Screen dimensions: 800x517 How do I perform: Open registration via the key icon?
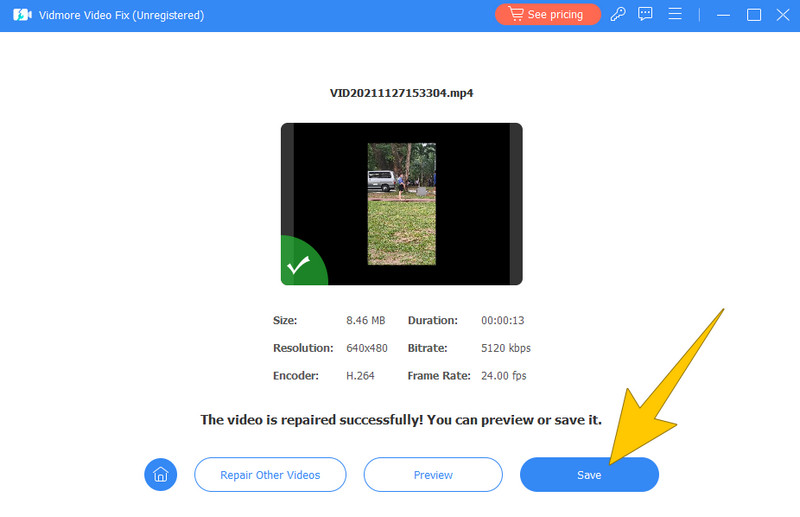click(x=618, y=14)
